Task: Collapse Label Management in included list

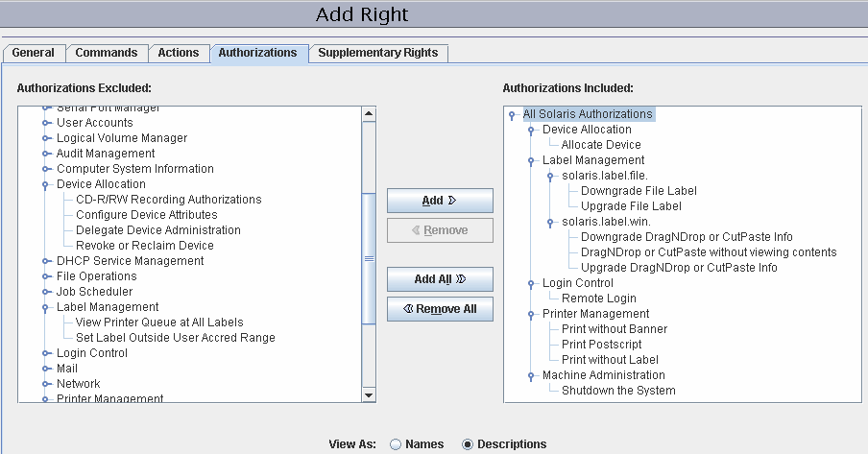Action: [531, 160]
